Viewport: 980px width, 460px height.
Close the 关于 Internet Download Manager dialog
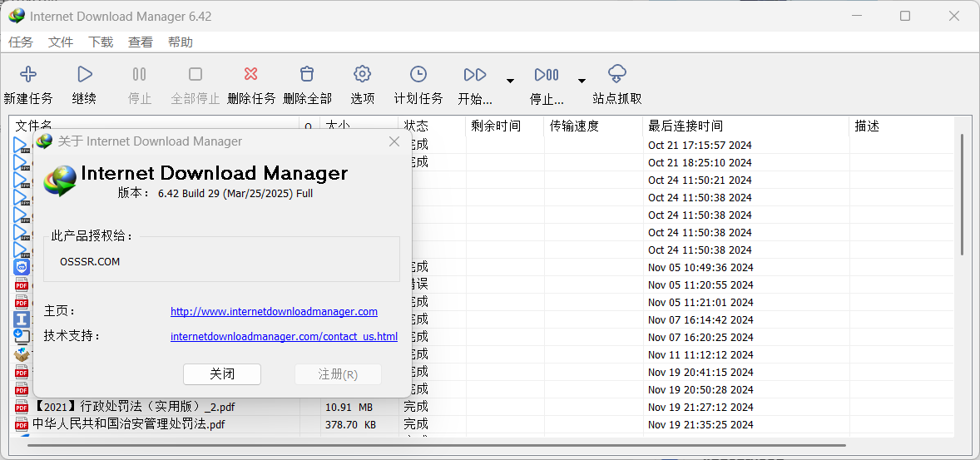click(x=394, y=141)
